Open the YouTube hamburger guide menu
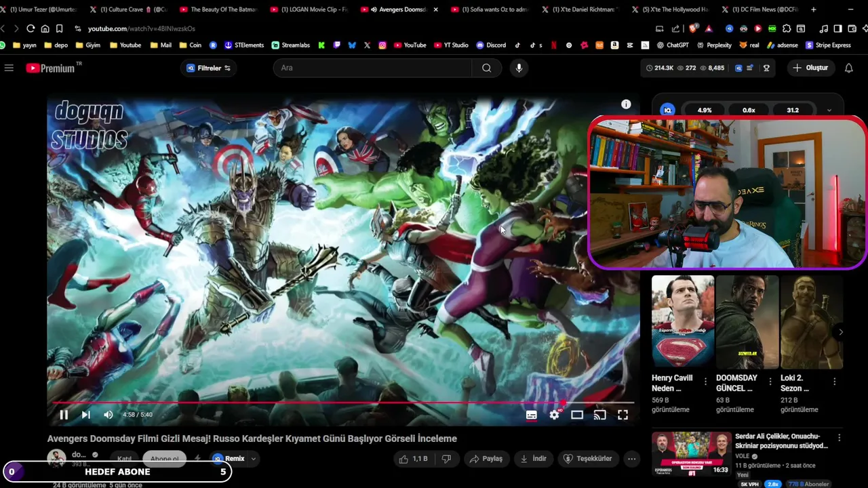Image resolution: width=868 pixels, height=488 pixels. tap(9, 68)
